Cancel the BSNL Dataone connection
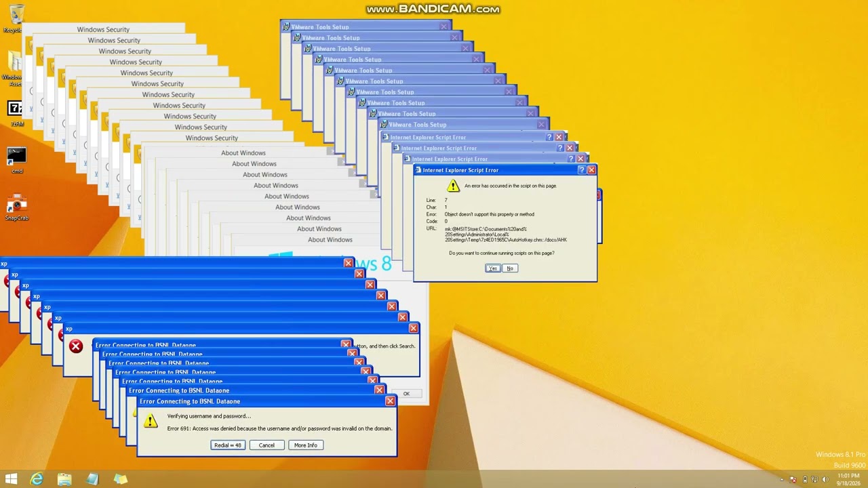Viewport: 868px width, 488px height. [267, 445]
